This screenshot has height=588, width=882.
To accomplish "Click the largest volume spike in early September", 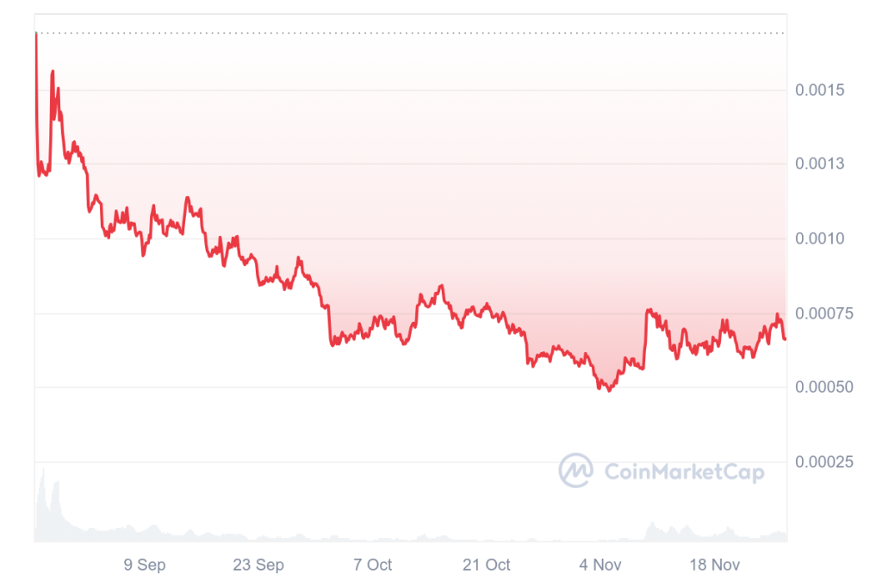I will click(43, 471).
